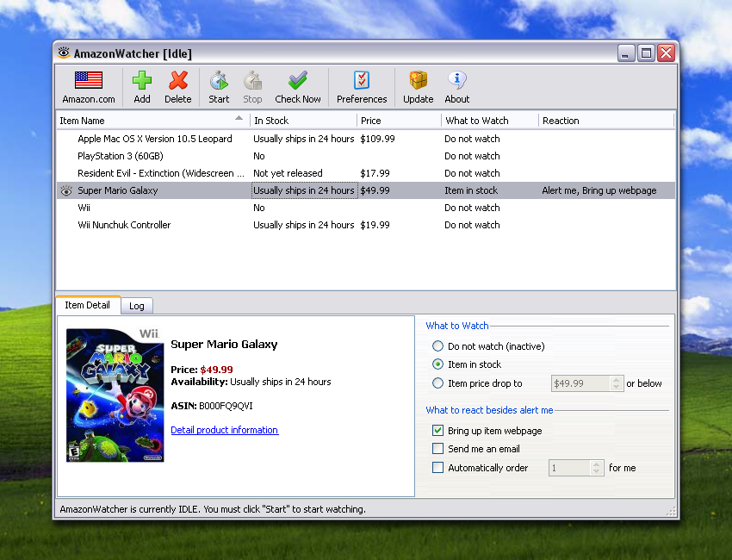This screenshot has height=560, width=732.
Task: Select Resident Evil - Extinction row
Action: [x=366, y=173]
